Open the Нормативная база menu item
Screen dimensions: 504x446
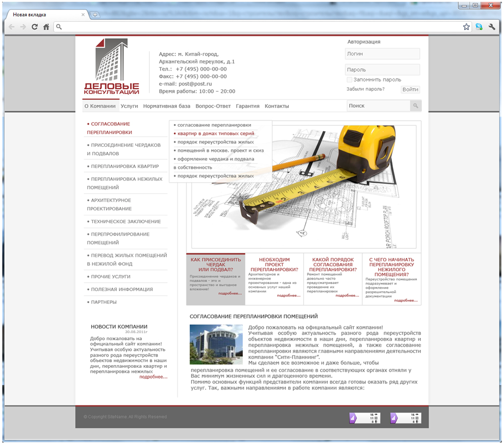click(166, 106)
